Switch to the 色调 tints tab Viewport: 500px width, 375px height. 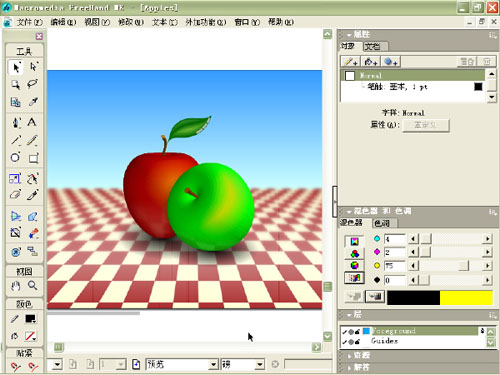[384, 223]
